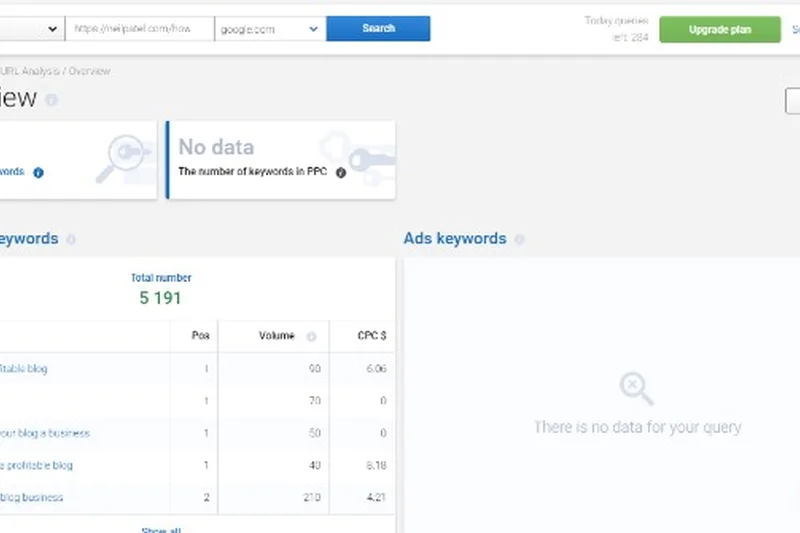
Task: Click the URL input field with neilpatel.com
Action: point(140,29)
